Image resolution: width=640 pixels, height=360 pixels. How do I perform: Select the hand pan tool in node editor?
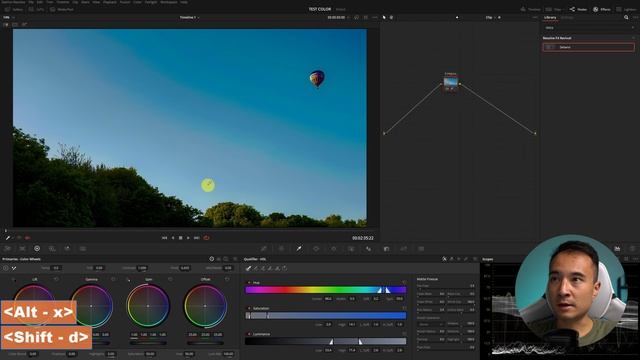pos(391,18)
